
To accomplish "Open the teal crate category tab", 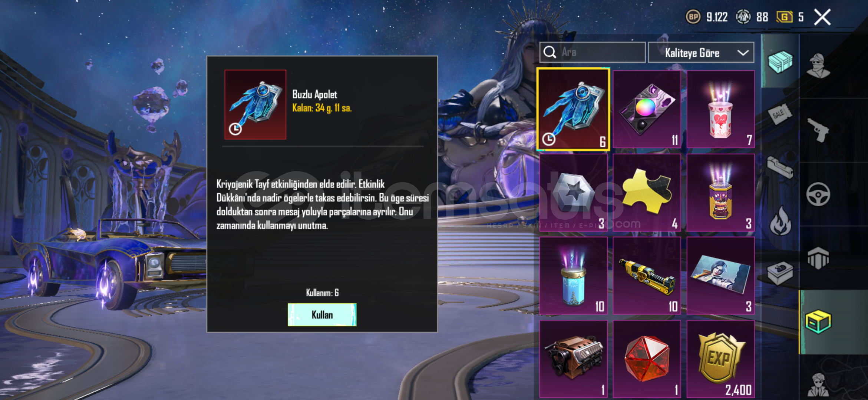I will 780,61.
